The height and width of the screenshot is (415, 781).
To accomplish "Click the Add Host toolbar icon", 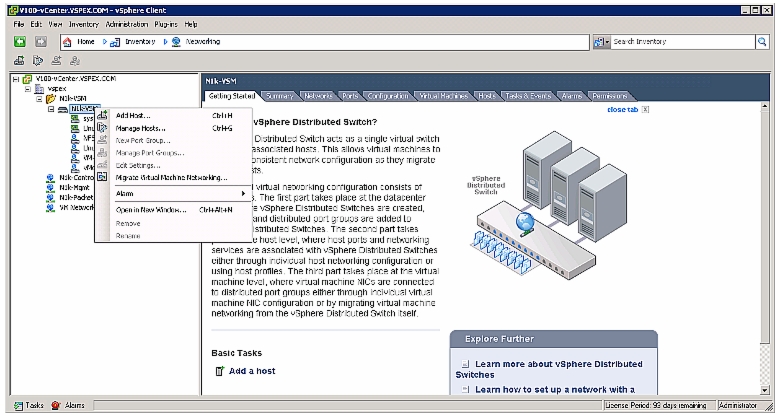I will pyautogui.click(x=19, y=61).
